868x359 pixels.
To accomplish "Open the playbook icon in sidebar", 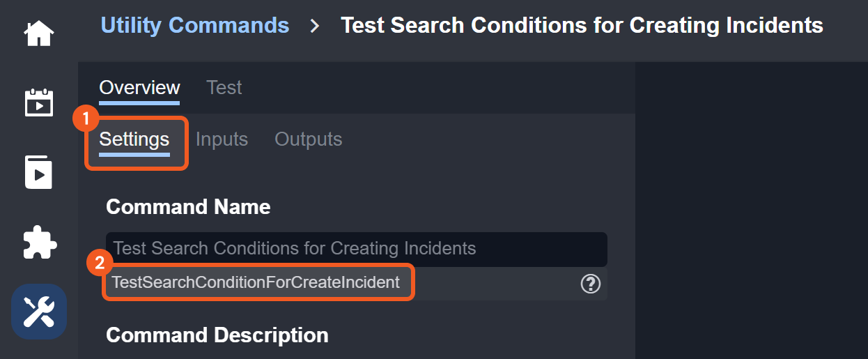I will (39, 172).
